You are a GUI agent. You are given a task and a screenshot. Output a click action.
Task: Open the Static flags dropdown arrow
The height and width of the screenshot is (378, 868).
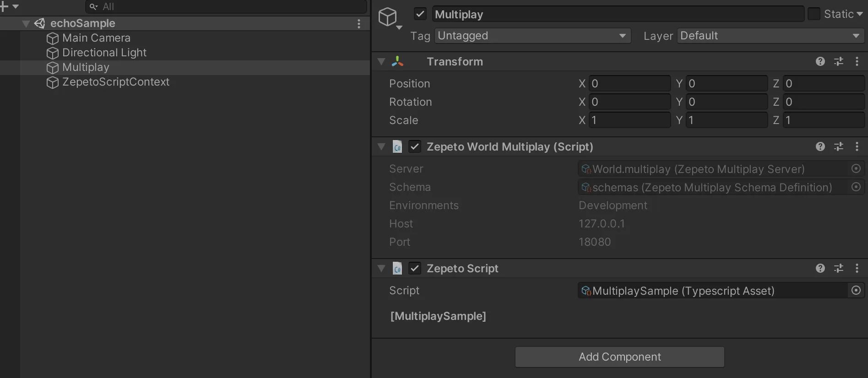(860, 14)
